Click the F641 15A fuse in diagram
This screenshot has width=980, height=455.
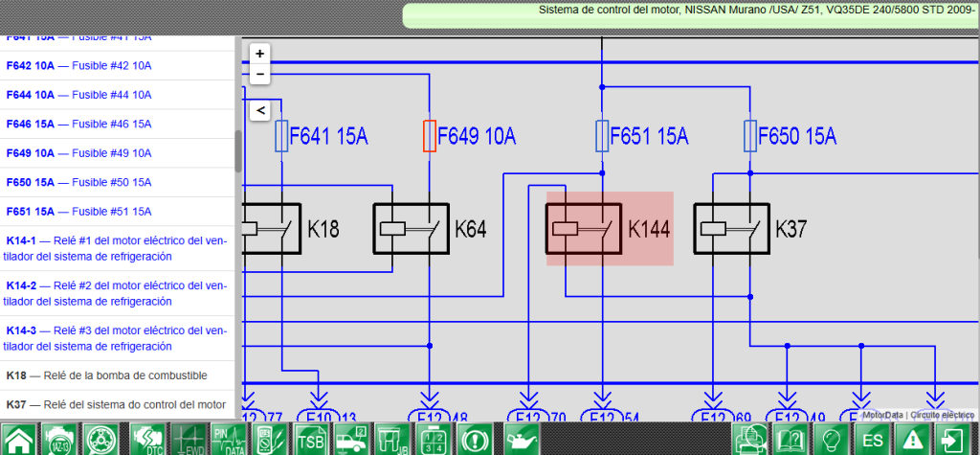pyautogui.click(x=282, y=136)
